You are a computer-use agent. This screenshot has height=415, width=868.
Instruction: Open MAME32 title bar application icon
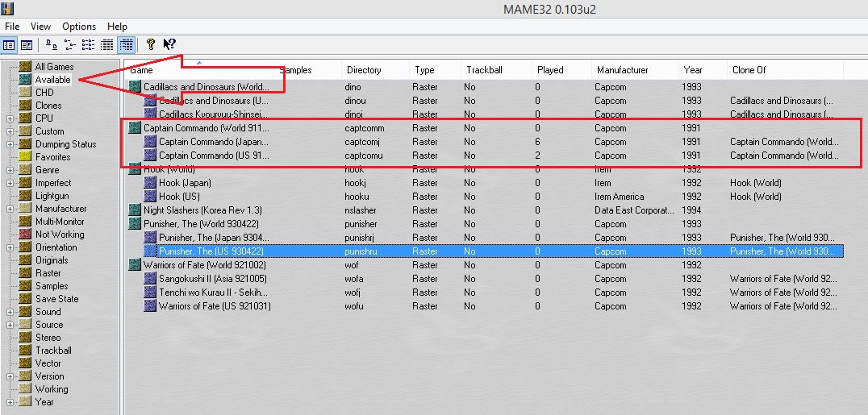(x=8, y=8)
